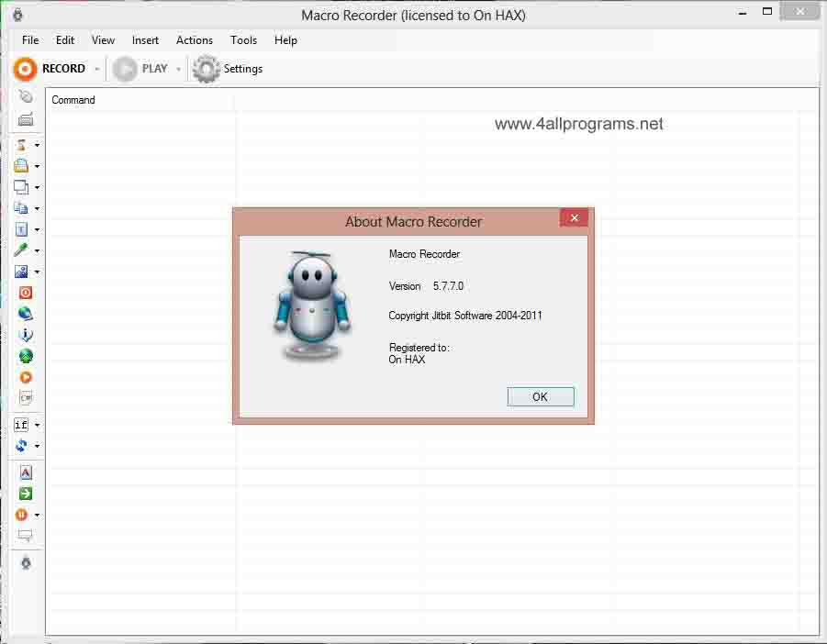
Task: Open Settings via the gear icon
Action: click(x=228, y=69)
